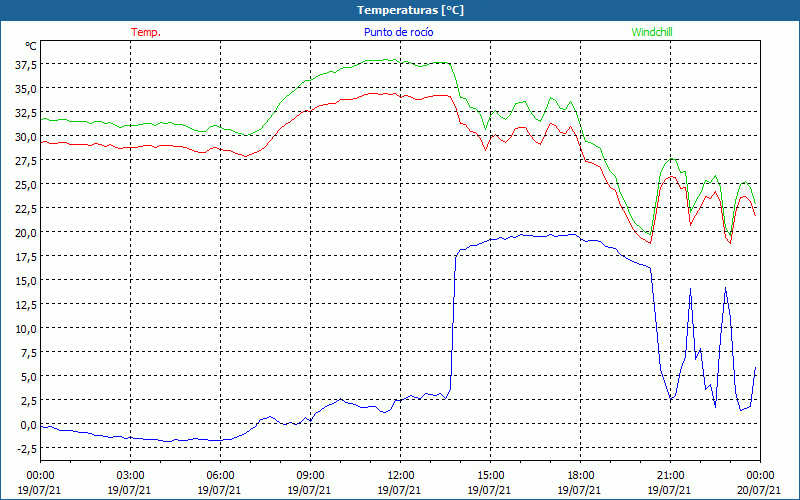
Task: Click the 2,5 y-axis value
Action: tap(29, 400)
